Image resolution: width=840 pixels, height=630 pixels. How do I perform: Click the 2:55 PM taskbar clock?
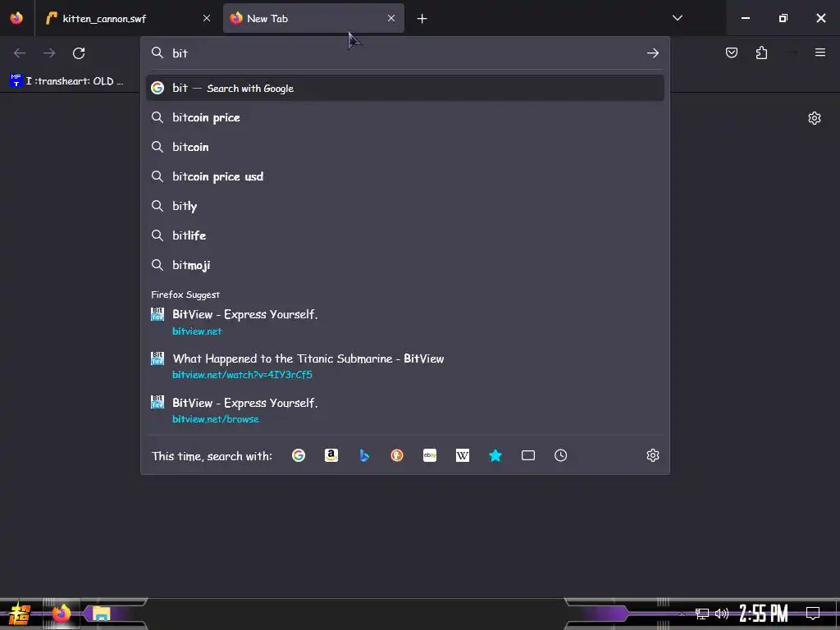[764, 614]
